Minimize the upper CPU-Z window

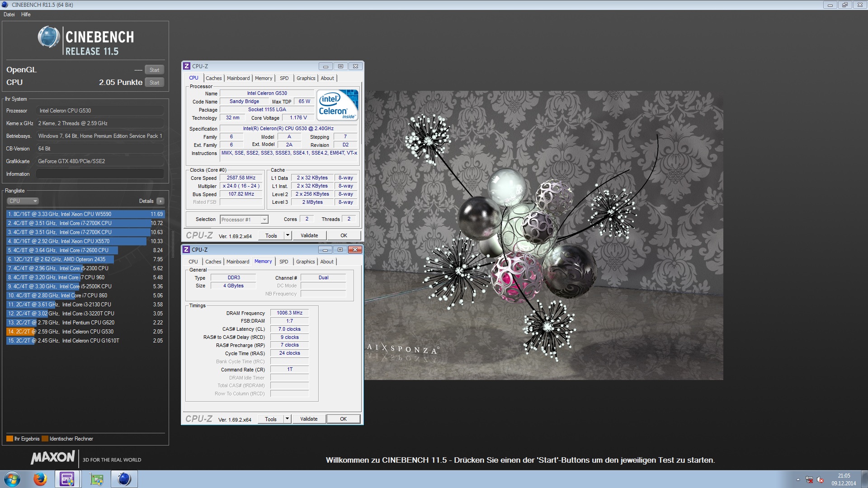click(325, 66)
